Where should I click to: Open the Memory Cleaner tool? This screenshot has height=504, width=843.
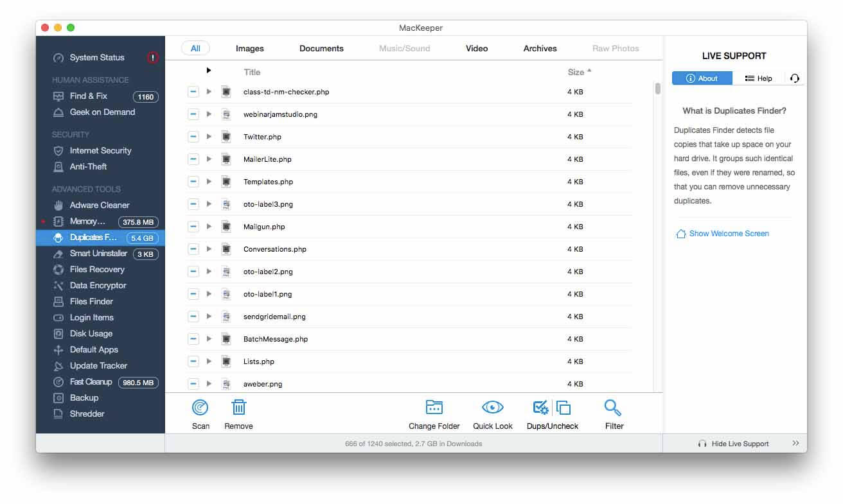click(x=87, y=221)
